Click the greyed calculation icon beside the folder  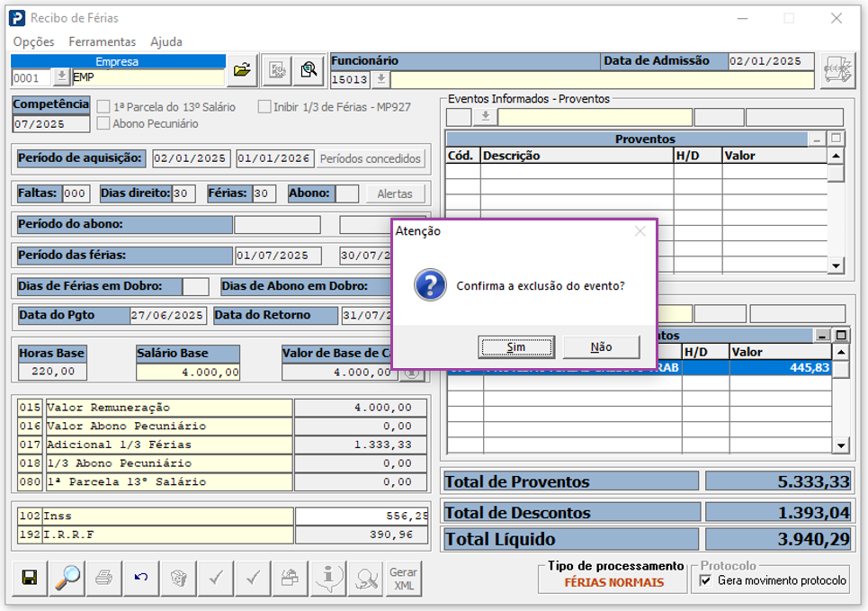277,70
